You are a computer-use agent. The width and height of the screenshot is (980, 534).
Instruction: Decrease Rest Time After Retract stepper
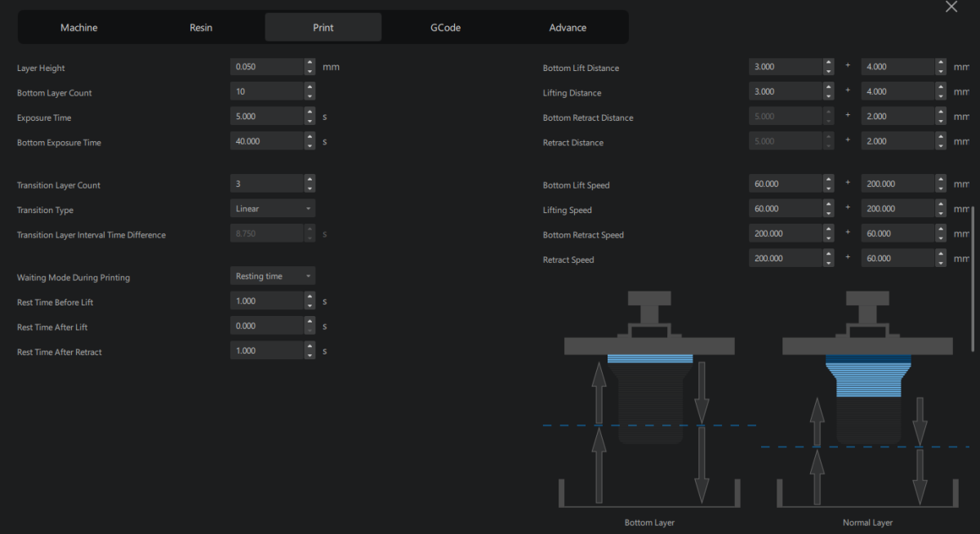(310, 354)
